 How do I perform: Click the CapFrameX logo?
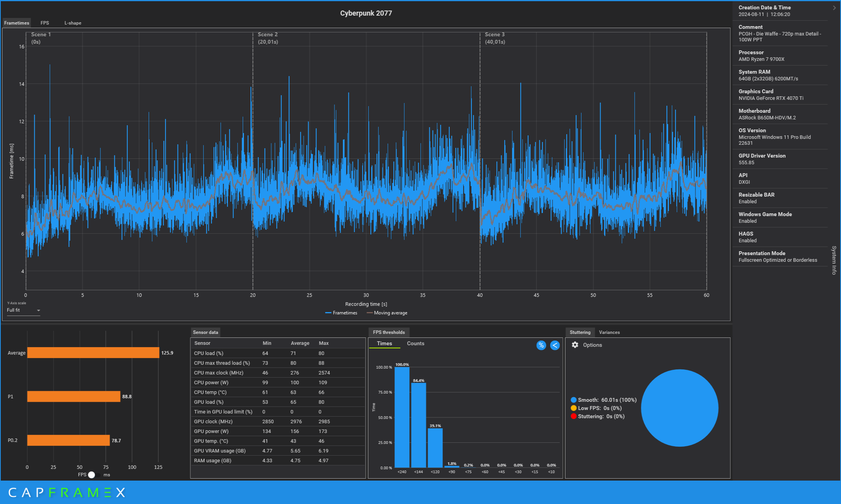pos(66,492)
